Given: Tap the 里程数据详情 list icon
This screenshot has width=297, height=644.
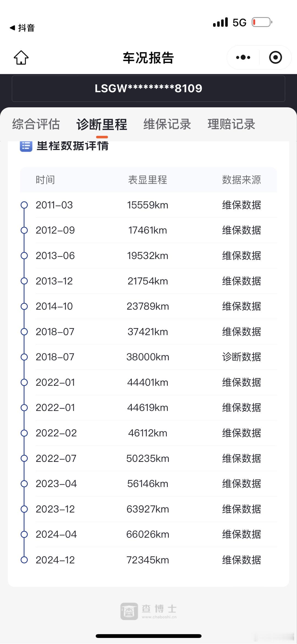Looking at the screenshot, I should 26,146.
